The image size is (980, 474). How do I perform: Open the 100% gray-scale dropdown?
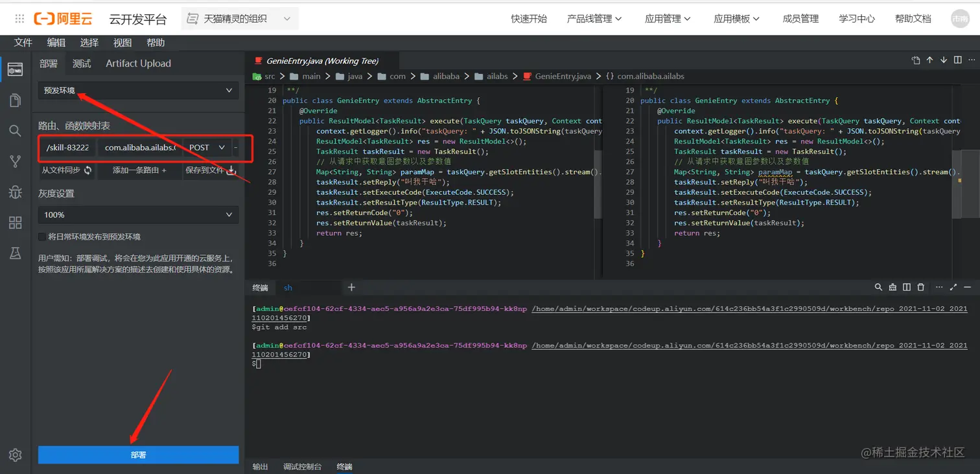[x=138, y=214]
